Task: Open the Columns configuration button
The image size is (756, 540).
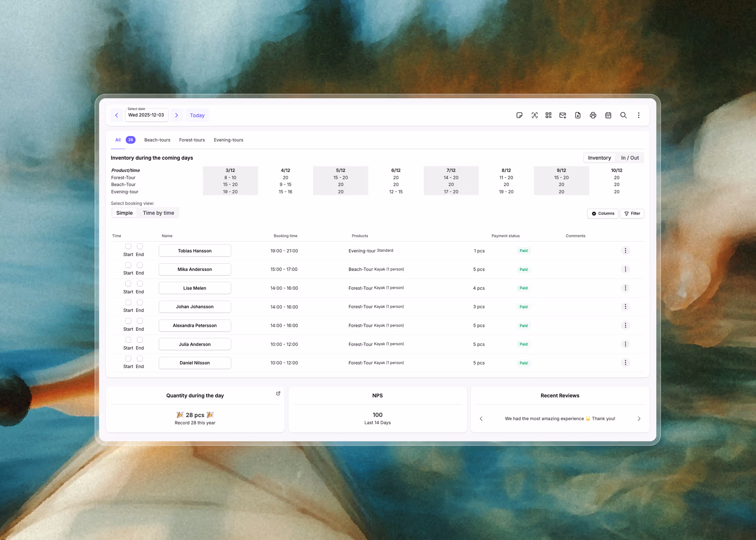Action: click(603, 213)
